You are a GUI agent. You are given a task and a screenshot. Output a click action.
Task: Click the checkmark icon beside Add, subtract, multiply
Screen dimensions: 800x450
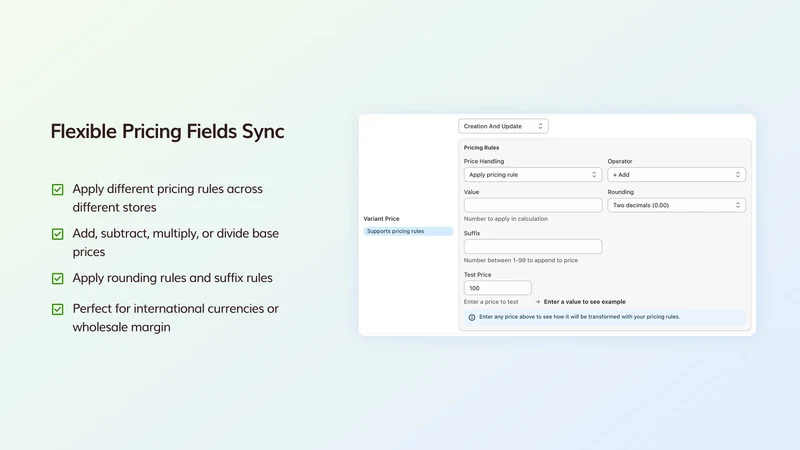click(x=58, y=234)
